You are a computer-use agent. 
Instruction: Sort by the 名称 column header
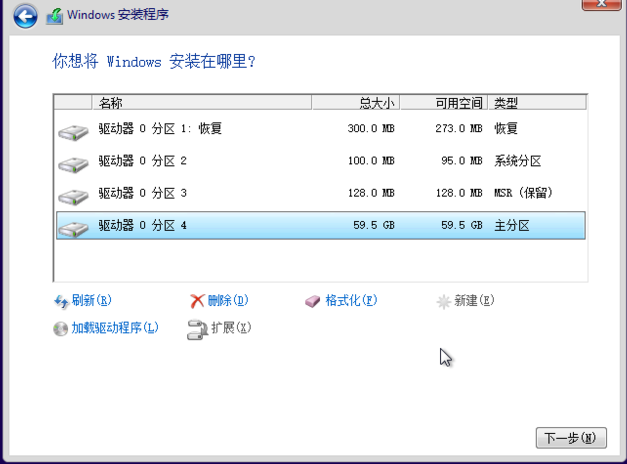click(x=202, y=103)
